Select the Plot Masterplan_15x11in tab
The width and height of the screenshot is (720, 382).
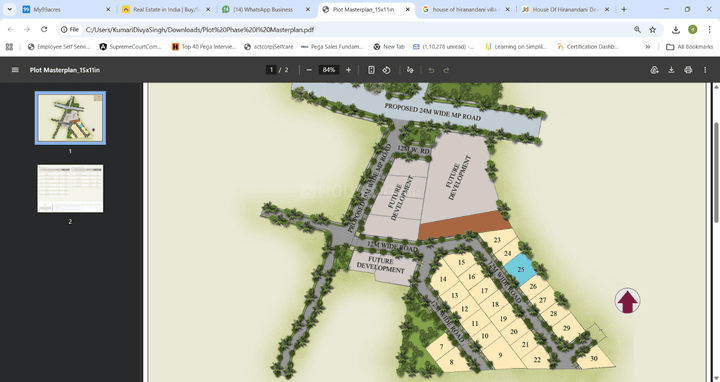coord(366,9)
